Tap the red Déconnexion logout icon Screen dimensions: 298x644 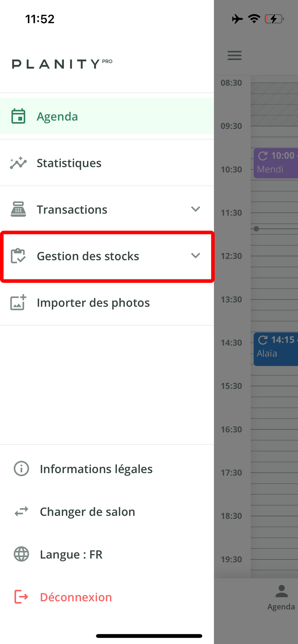click(21, 597)
